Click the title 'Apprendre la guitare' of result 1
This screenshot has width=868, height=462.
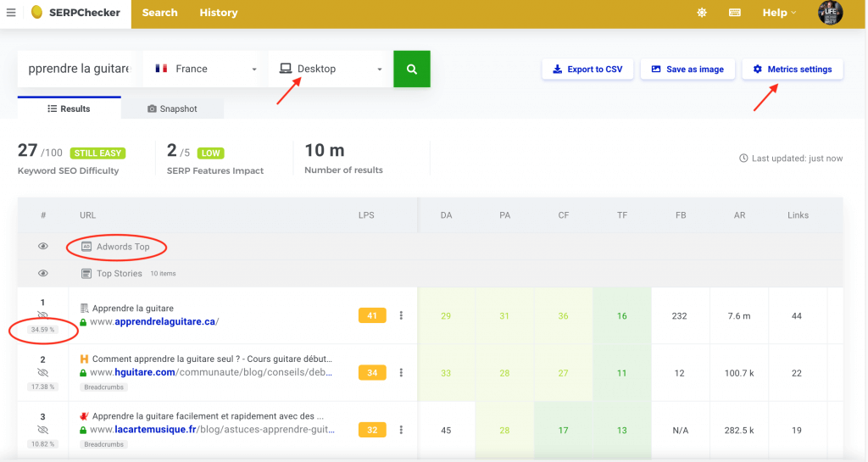(133, 309)
